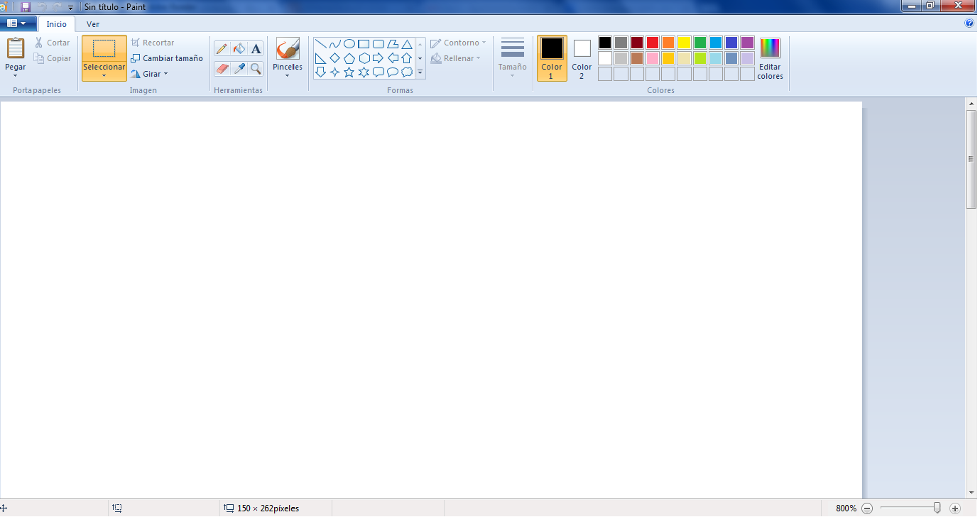Select the Eraser tool
This screenshot has width=980, height=517.
coord(222,68)
